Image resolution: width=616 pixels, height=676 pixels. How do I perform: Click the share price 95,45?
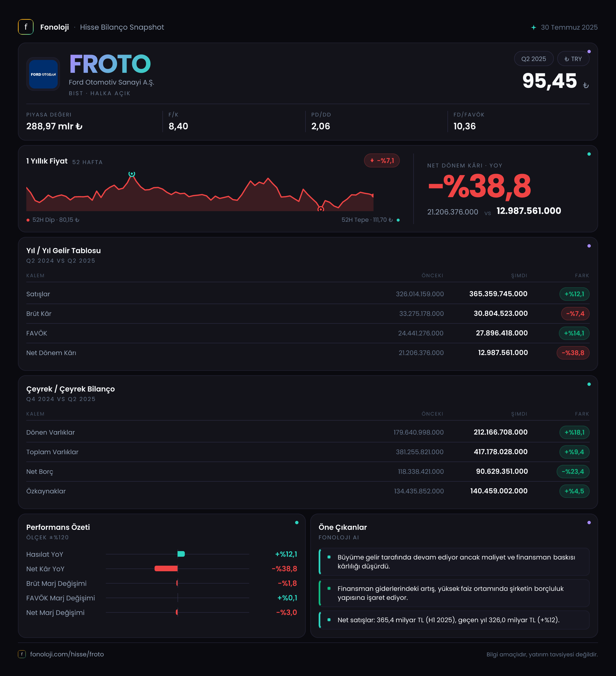550,81
